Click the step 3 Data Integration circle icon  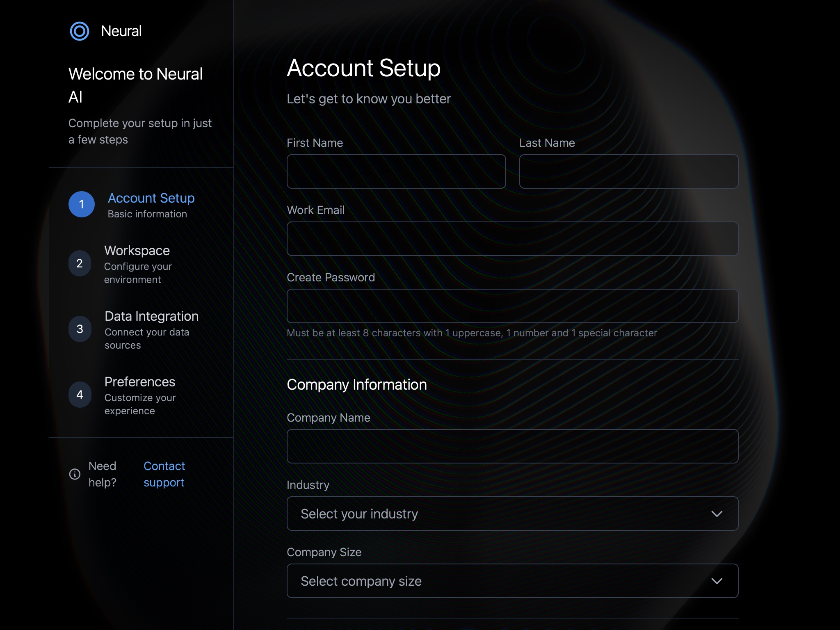click(x=80, y=329)
